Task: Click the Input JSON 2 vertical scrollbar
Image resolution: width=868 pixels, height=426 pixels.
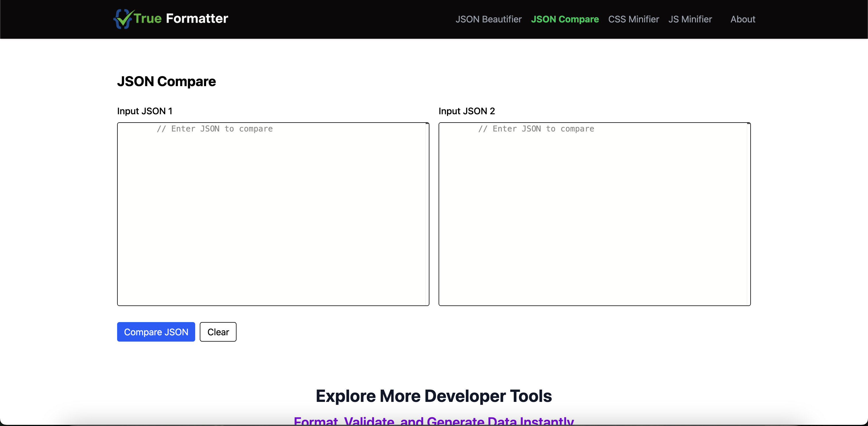Action: (748, 214)
